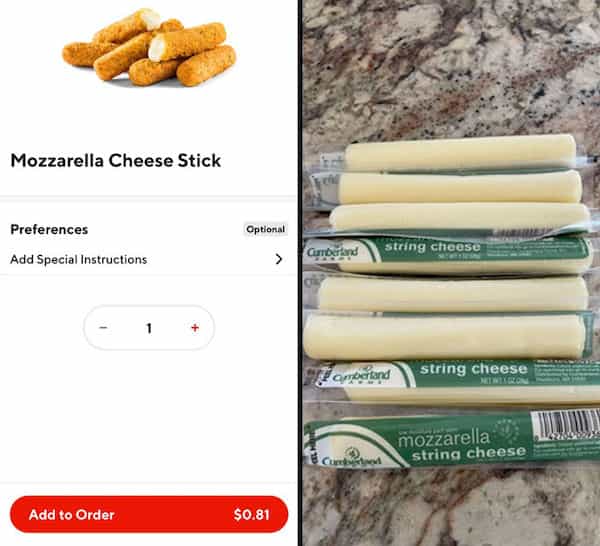Screen dimensions: 600x546
Task: Open the Add Special Instructions row
Action: coord(148,259)
